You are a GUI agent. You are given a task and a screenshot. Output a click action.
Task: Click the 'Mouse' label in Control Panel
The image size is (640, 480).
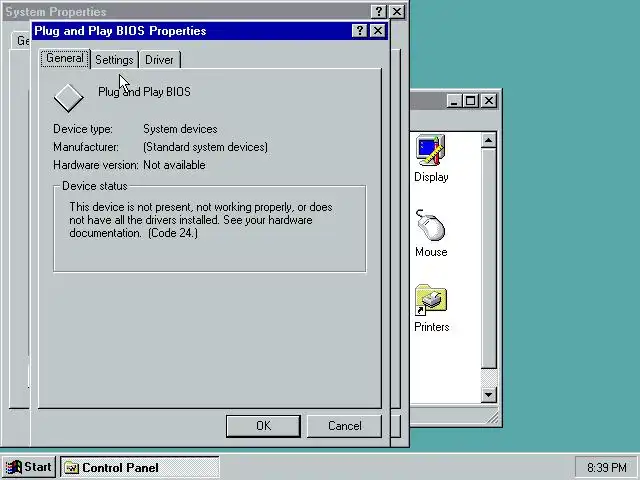pos(431,252)
